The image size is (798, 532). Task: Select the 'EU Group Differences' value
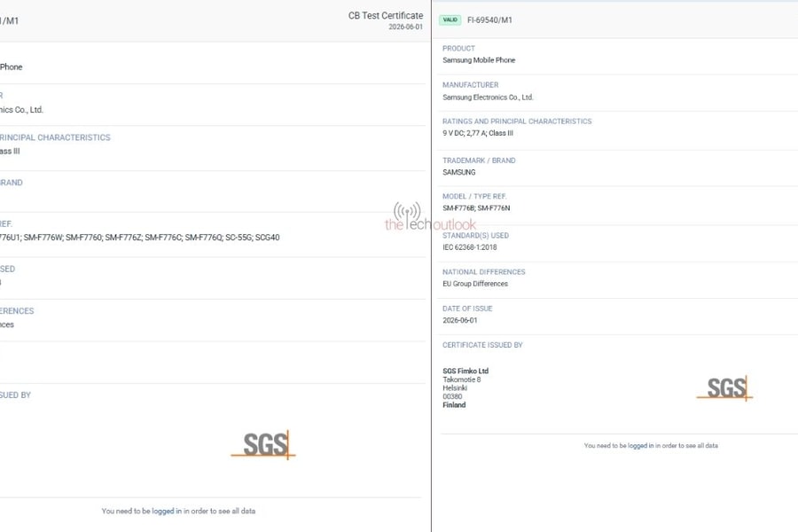point(475,284)
